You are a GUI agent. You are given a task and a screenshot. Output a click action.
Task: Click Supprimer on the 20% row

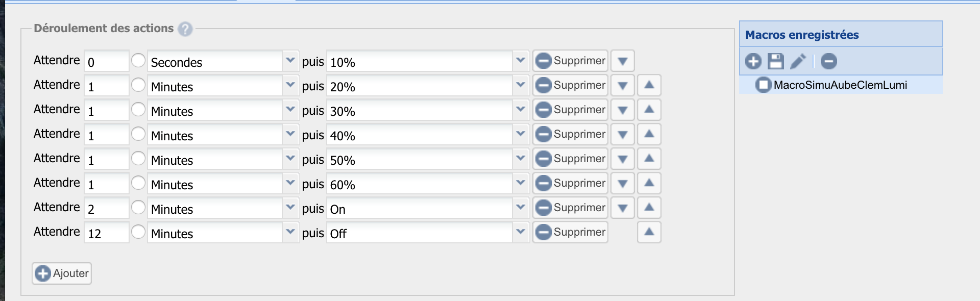click(x=570, y=85)
